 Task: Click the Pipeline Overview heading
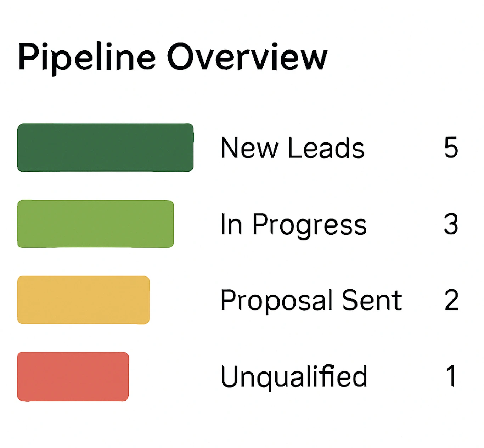click(x=173, y=57)
